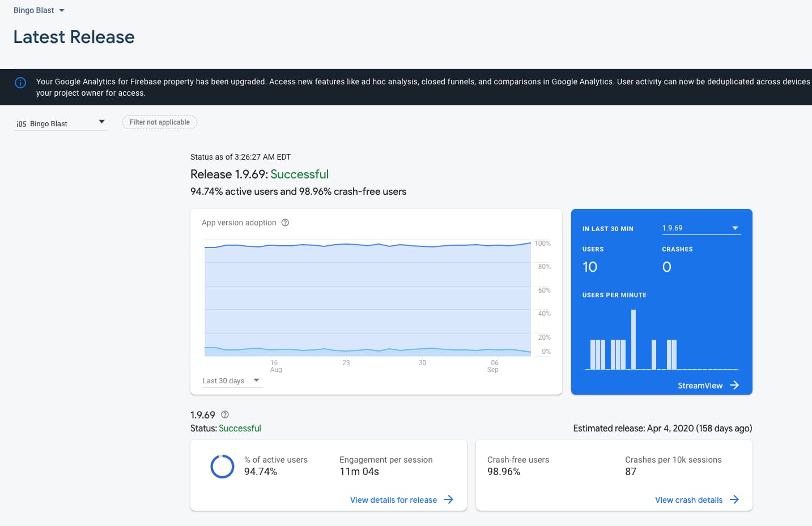Image resolution: width=812 pixels, height=526 pixels.
Task: Open the 1.9.69 version dropdown
Action: click(701, 228)
